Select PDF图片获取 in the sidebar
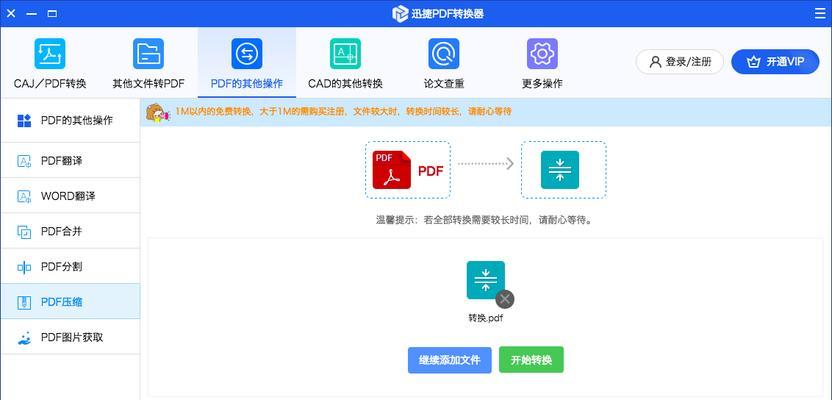Image resolution: width=832 pixels, height=400 pixels. [70, 337]
